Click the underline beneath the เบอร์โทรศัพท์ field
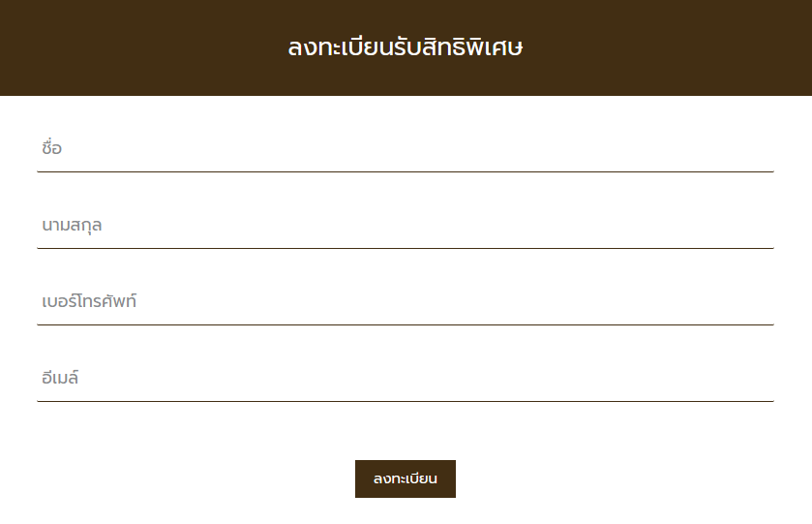The image size is (812, 524). click(x=405, y=324)
